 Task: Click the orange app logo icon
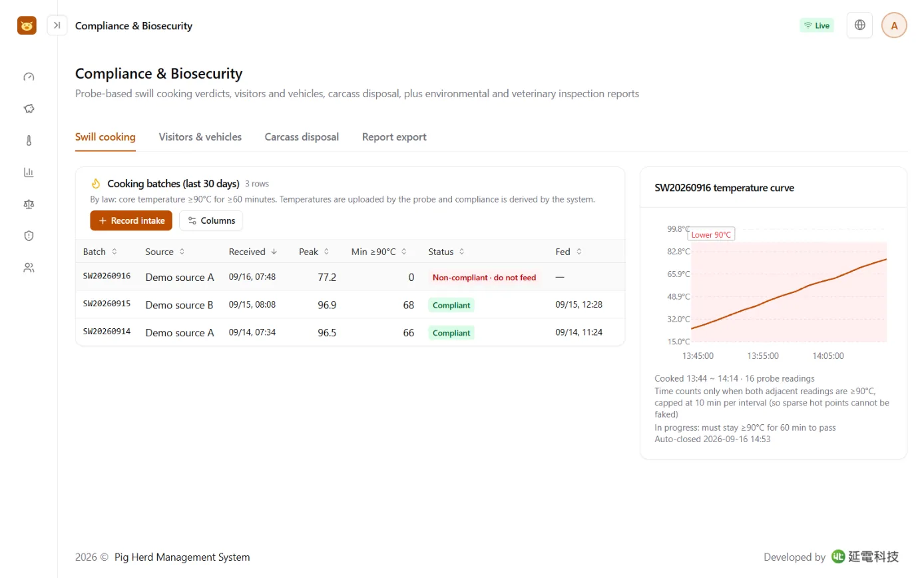pos(27,26)
